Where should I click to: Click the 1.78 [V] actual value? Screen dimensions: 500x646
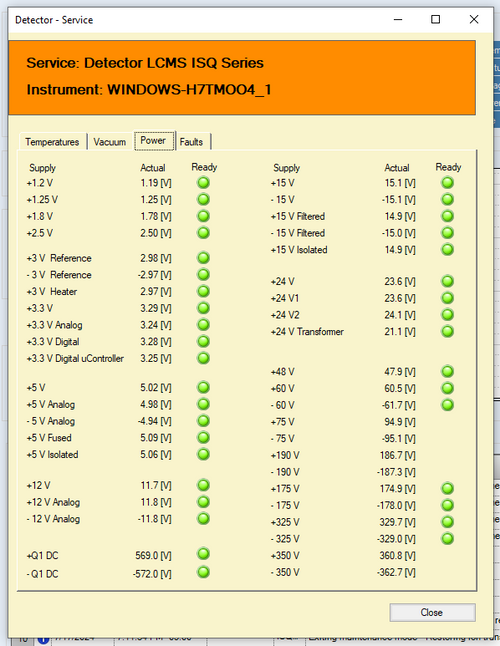pyautogui.click(x=156, y=216)
